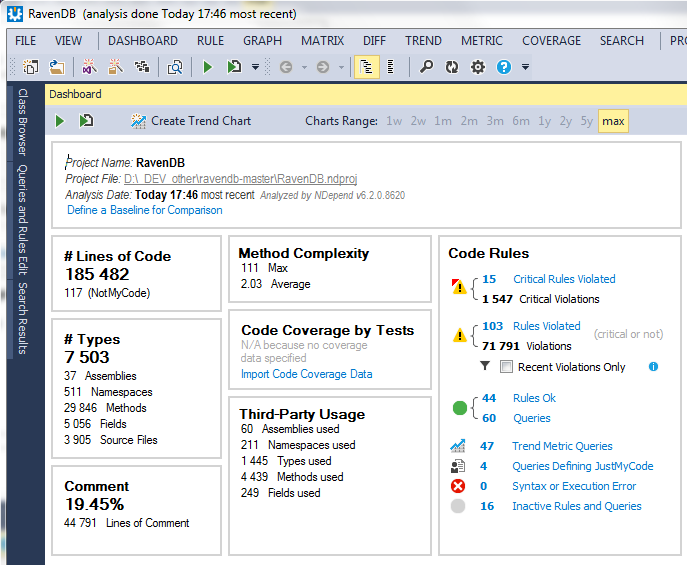Click the open project folder icon

(x=57, y=67)
